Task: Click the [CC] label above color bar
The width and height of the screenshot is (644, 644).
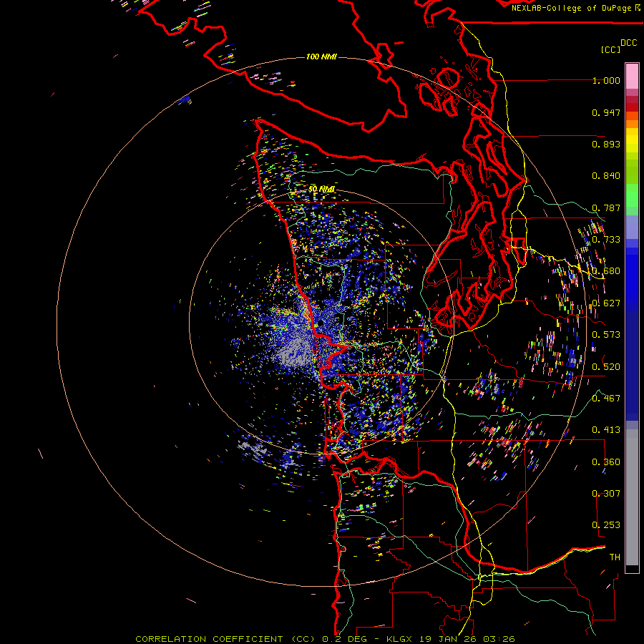Action: [610, 49]
